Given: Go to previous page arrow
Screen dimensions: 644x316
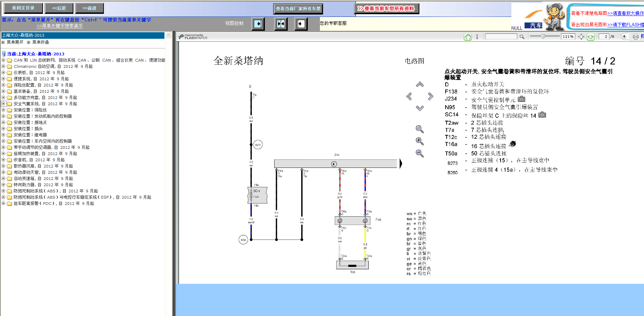Looking at the screenshot, I should (624, 36).
